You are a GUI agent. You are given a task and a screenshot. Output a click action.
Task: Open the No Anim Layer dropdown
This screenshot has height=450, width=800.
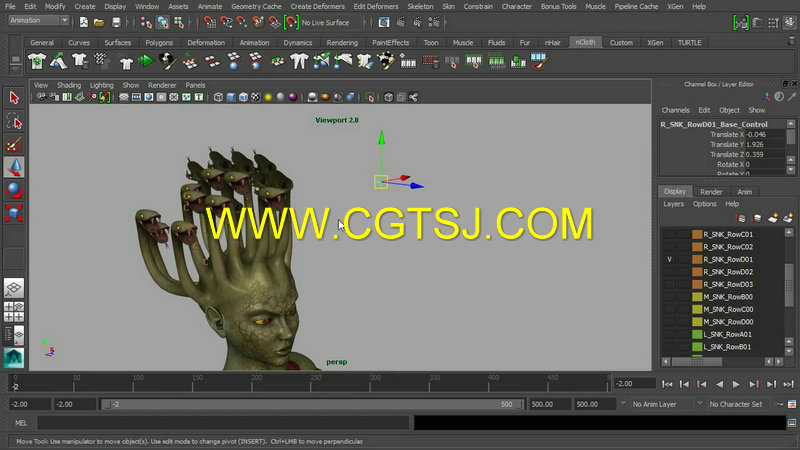[x=661, y=404]
